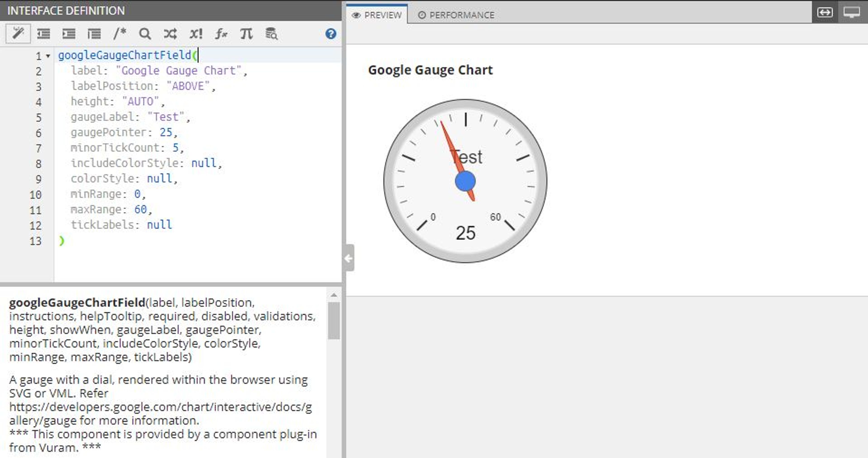Click the height "AUTO" code line
The image size is (868, 458).
118,102
